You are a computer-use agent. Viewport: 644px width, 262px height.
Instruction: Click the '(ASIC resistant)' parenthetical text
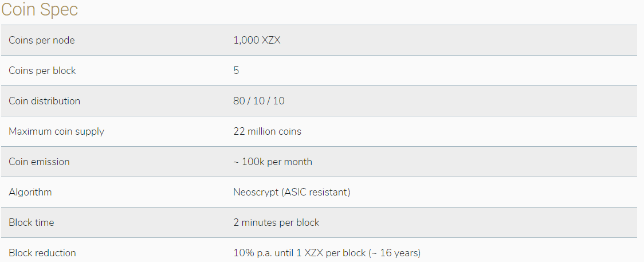coord(316,192)
